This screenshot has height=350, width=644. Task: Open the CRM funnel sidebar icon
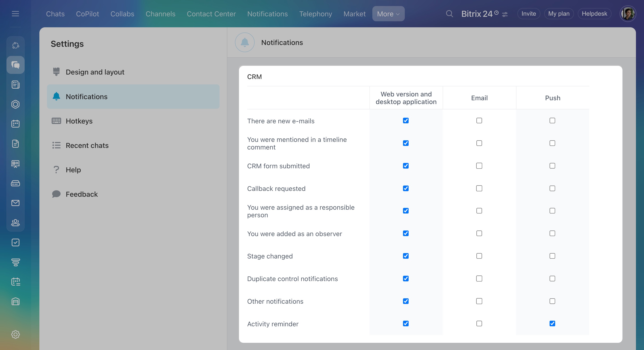(x=15, y=262)
